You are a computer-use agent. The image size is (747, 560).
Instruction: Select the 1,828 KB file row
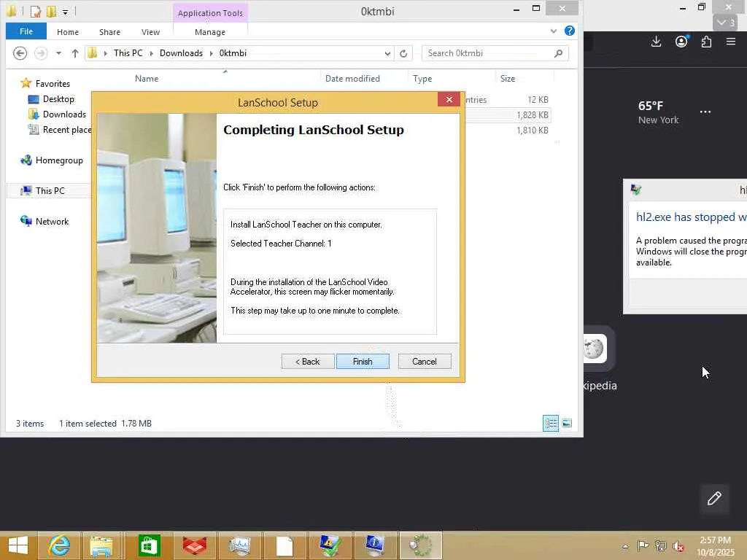508,114
